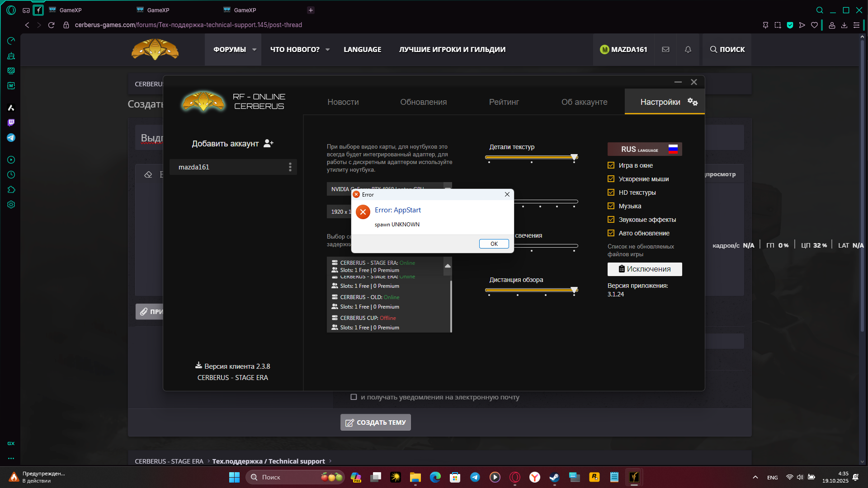Expand the ЧТО НОВОГО? dropdown arrow
Screen dimensions: 868x488
[x=327, y=50]
